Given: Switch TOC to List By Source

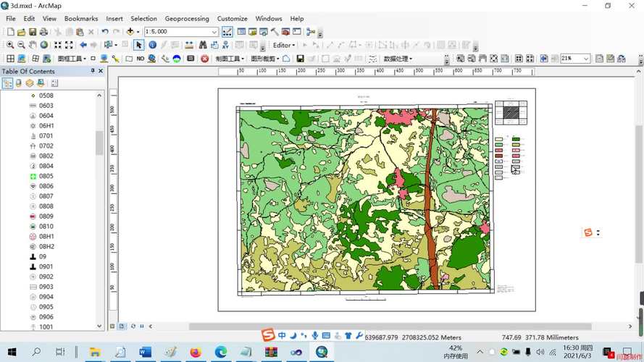Looking at the screenshot, I should tap(19, 83).
